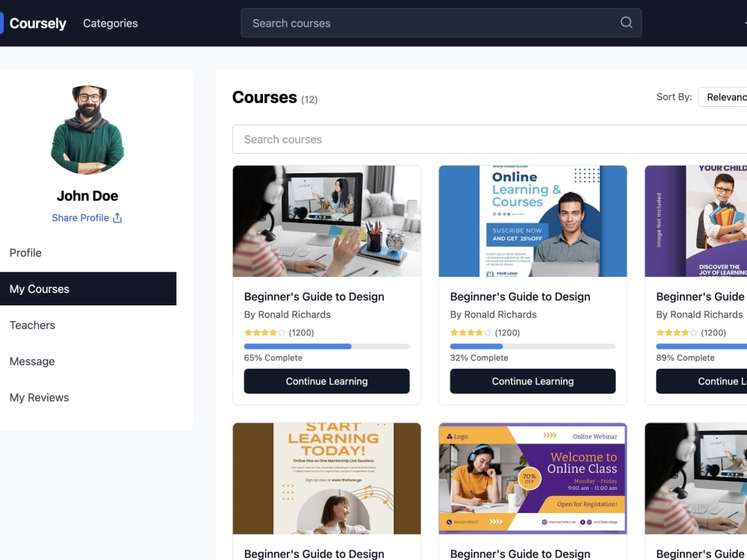Click title under Start Learning Today thumbnail
Screen dimensions: 747x560
(314, 554)
